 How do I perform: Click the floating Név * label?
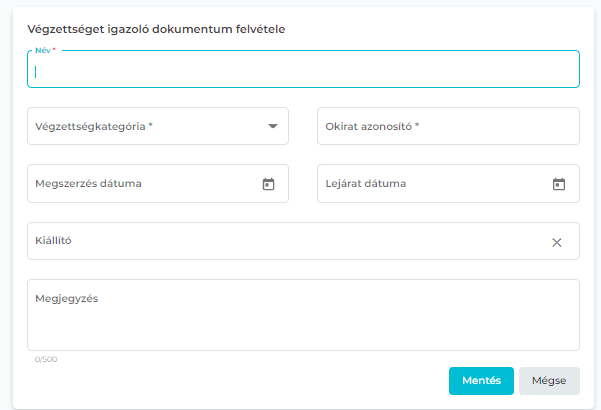tap(46, 51)
